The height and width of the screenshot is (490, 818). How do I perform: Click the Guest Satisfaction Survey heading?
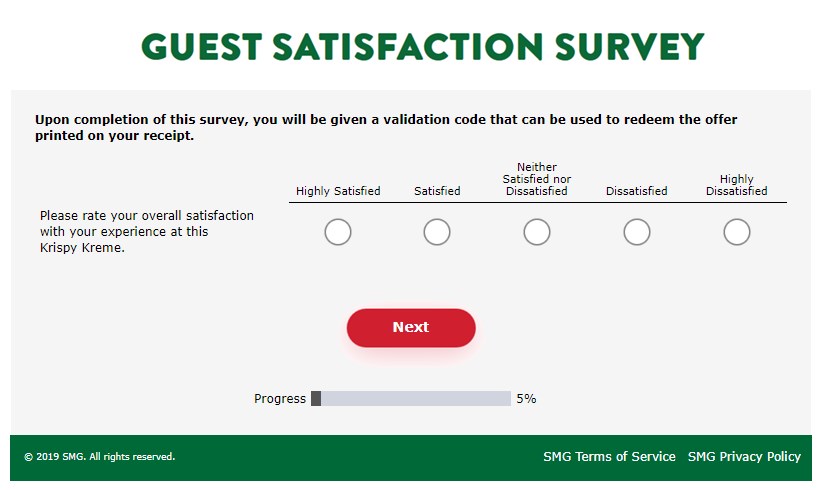[x=423, y=47]
